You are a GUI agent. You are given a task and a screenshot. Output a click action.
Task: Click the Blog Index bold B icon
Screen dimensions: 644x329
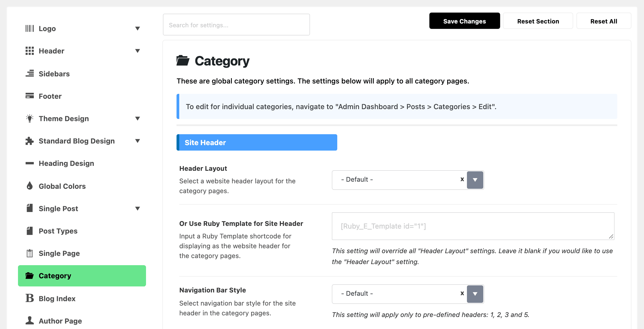(x=30, y=298)
